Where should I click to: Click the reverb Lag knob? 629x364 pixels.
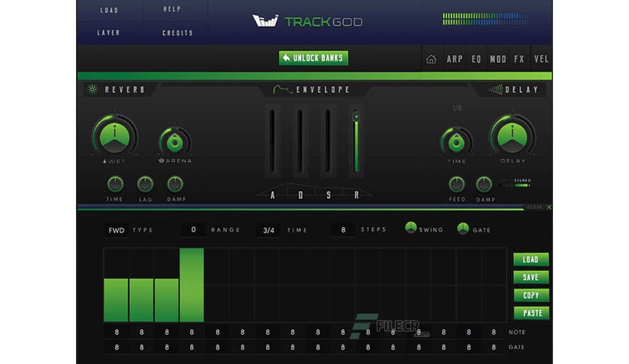[x=145, y=184]
